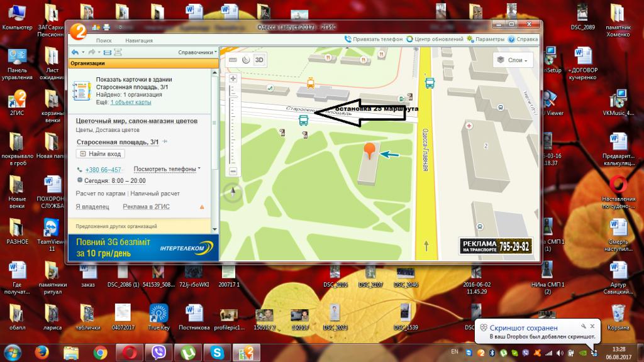Zoom out with the map minus button
The image size is (644, 362).
click(x=233, y=171)
